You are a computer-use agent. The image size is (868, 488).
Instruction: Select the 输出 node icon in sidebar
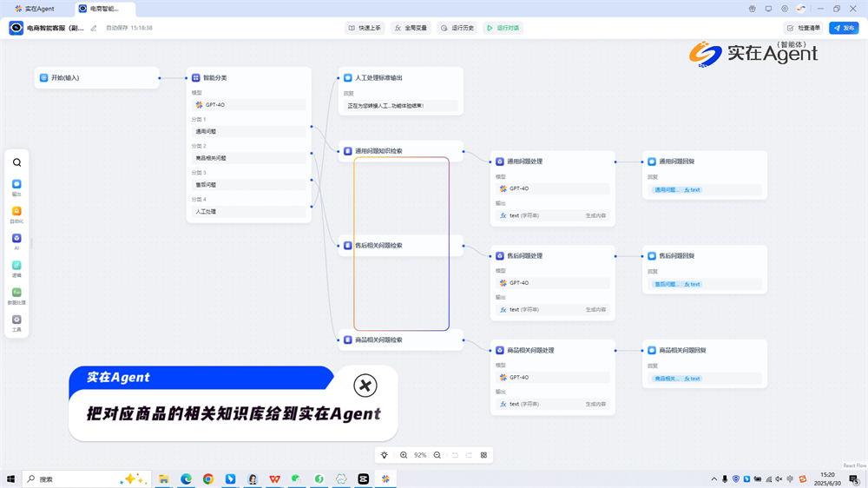tap(16, 185)
